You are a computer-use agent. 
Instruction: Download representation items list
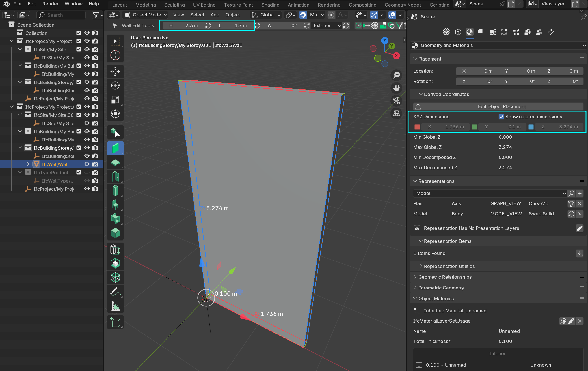580,253
